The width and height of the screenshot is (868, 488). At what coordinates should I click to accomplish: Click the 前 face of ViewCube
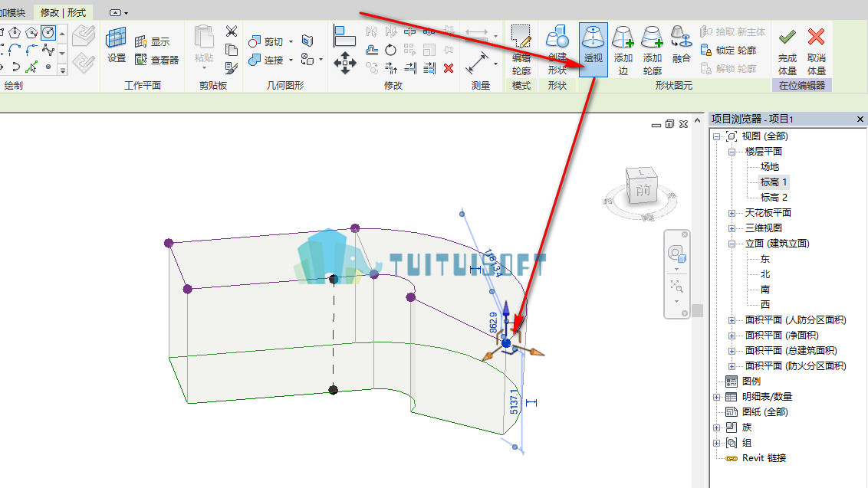coord(643,190)
